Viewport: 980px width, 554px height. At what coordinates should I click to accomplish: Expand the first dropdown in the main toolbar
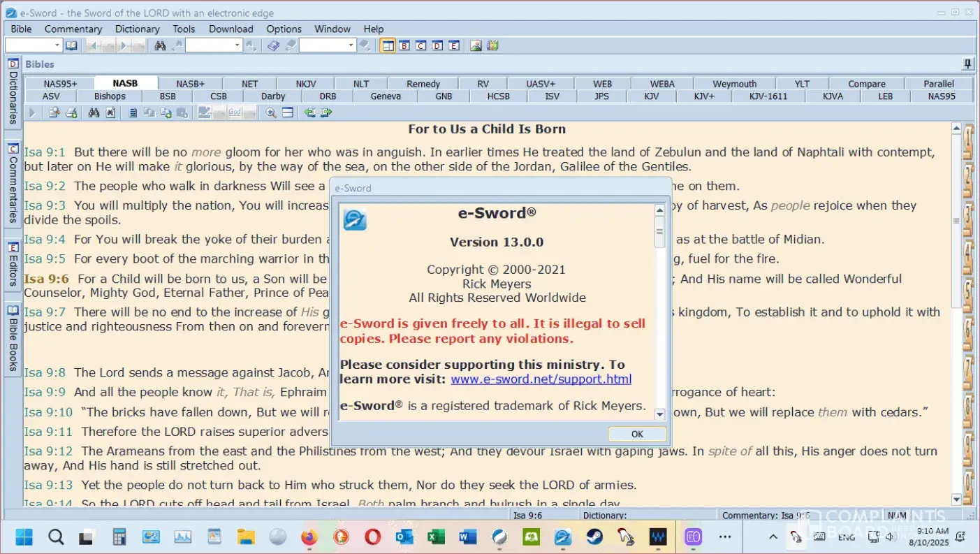coord(57,45)
